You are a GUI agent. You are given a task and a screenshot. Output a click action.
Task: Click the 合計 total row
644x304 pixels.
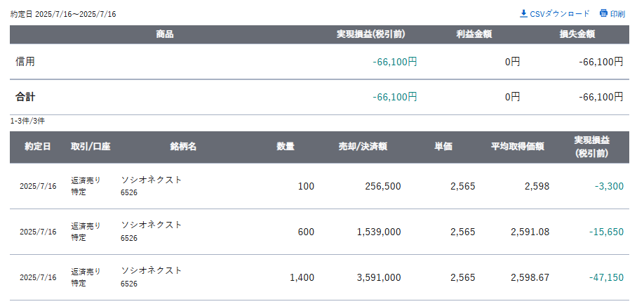click(319, 97)
